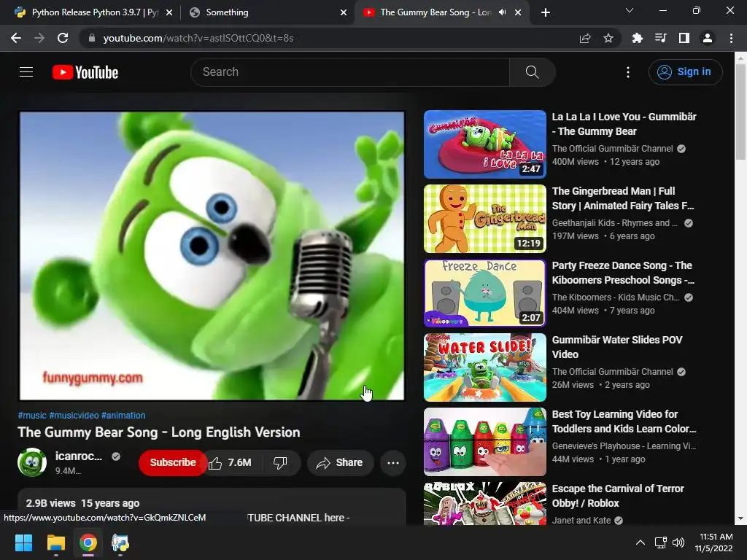747x560 pixels.
Task: Click Genevieve's Playhouse channel name
Action: pyautogui.click(x=624, y=446)
